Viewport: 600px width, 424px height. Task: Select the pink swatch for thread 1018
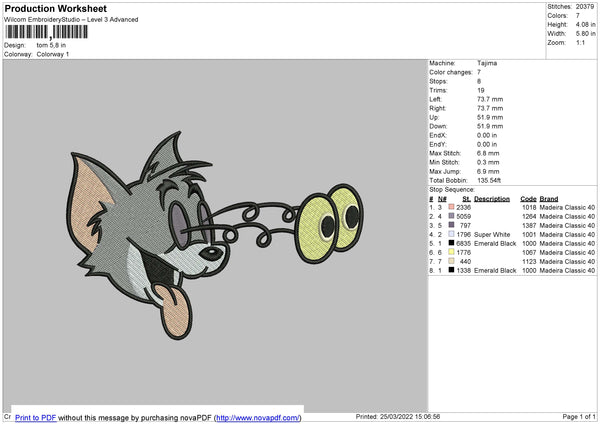pyautogui.click(x=451, y=207)
